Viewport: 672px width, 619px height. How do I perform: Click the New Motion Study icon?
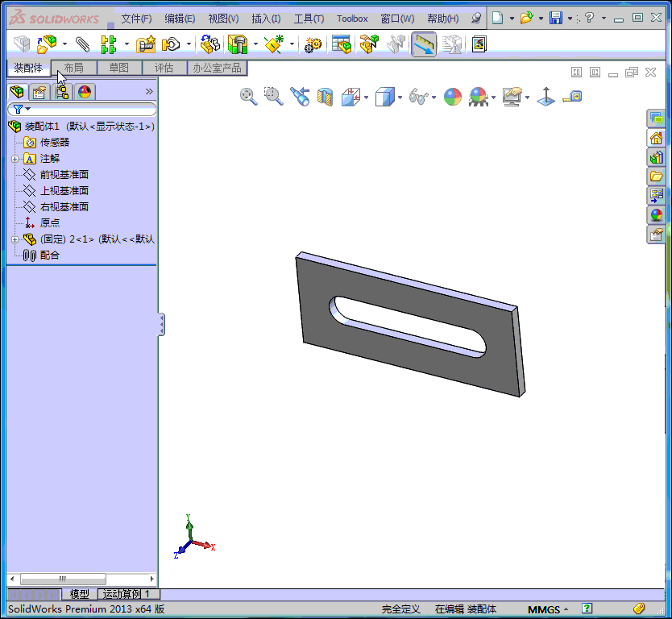(313, 44)
